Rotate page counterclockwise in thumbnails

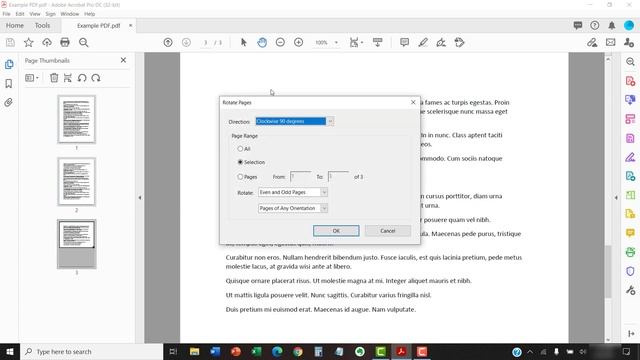pos(82,78)
